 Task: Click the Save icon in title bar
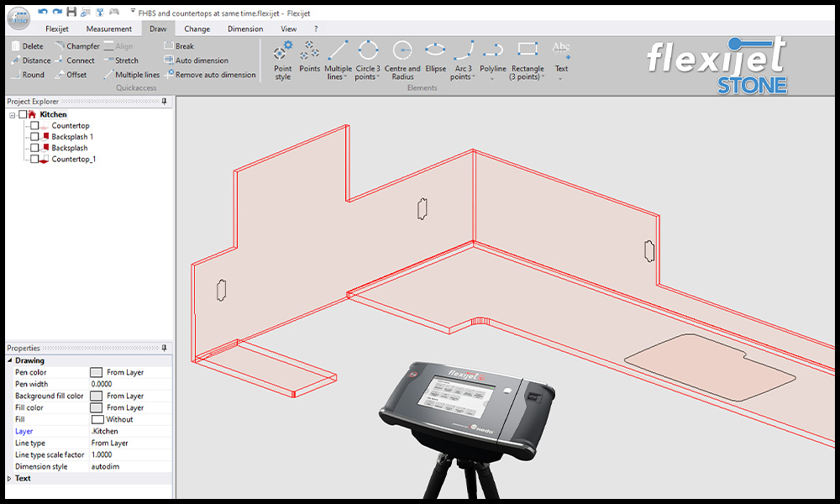[x=71, y=12]
